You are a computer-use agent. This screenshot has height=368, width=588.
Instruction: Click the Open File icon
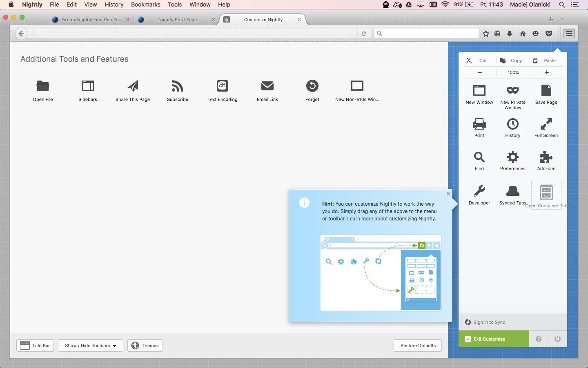pyautogui.click(x=43, y=86)
